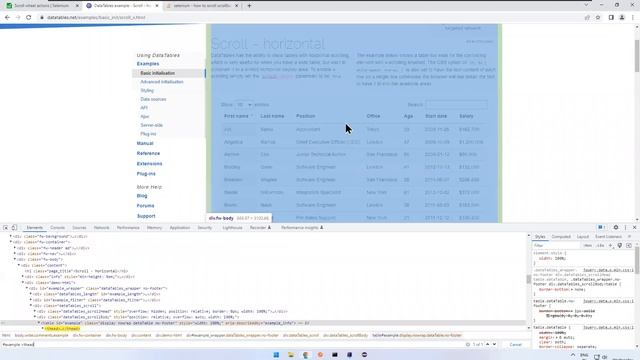The image size is (640, 360).
Task: Toggle the :hov element state button
Action: point(587,245)
